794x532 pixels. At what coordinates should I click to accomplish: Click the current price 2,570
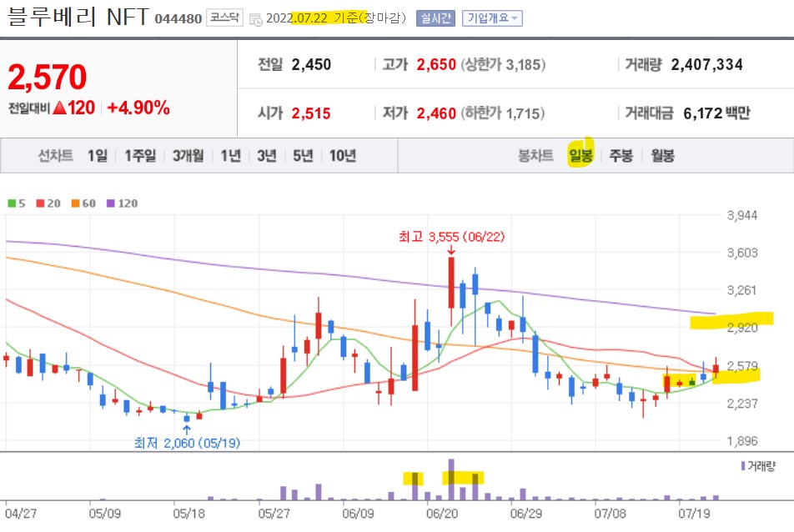(x=48, y=77)
